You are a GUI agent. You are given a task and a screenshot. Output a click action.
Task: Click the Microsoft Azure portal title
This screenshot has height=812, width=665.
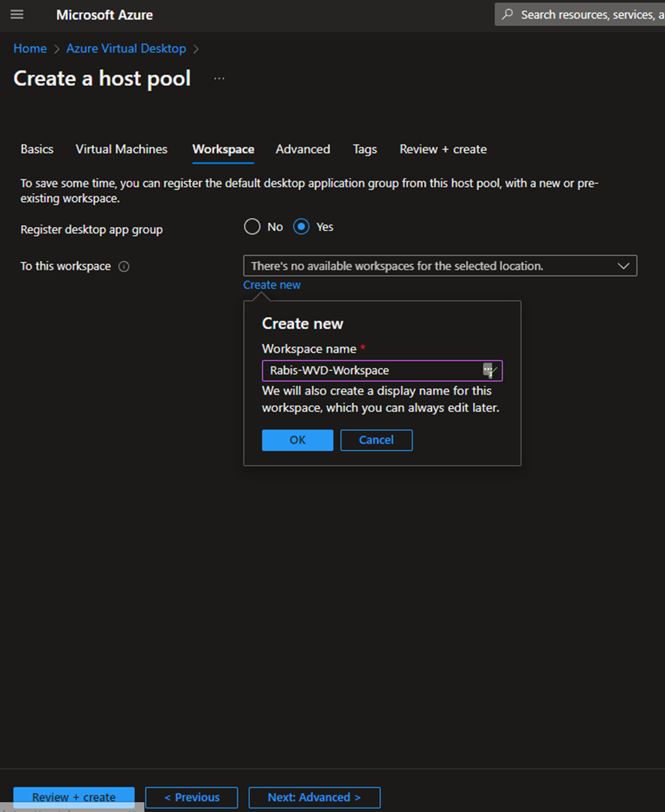pos(104,15)
